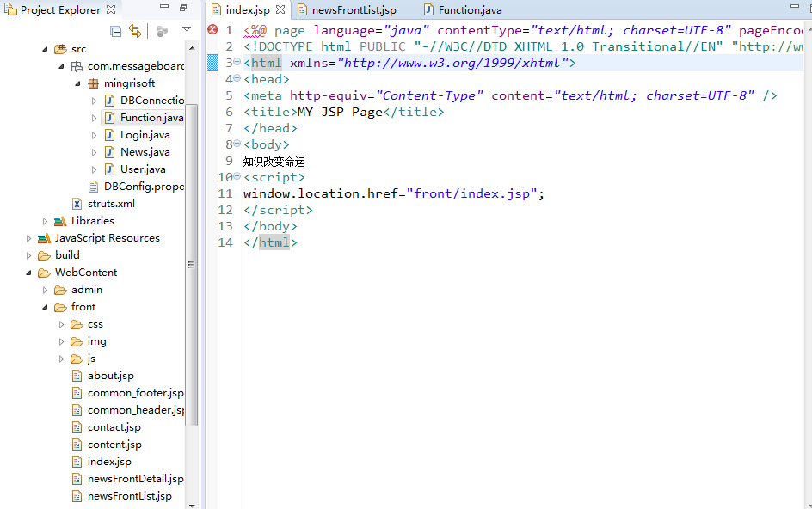This screenshot has width=812, height=509.
Task: Expand the News.java tree node
Action: 94,152
